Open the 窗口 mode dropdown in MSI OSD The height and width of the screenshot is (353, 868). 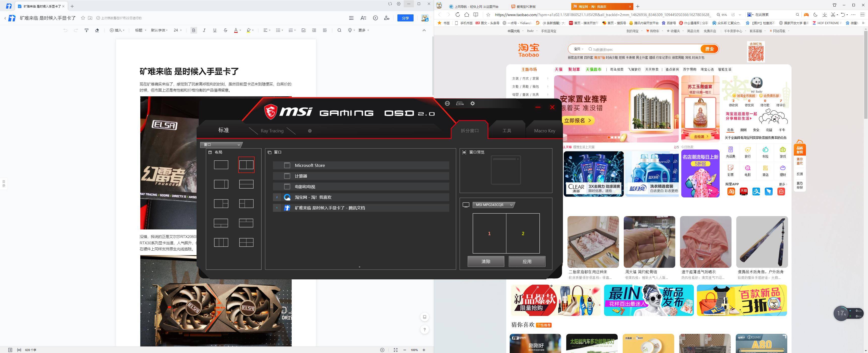click(x=221, y=145)
